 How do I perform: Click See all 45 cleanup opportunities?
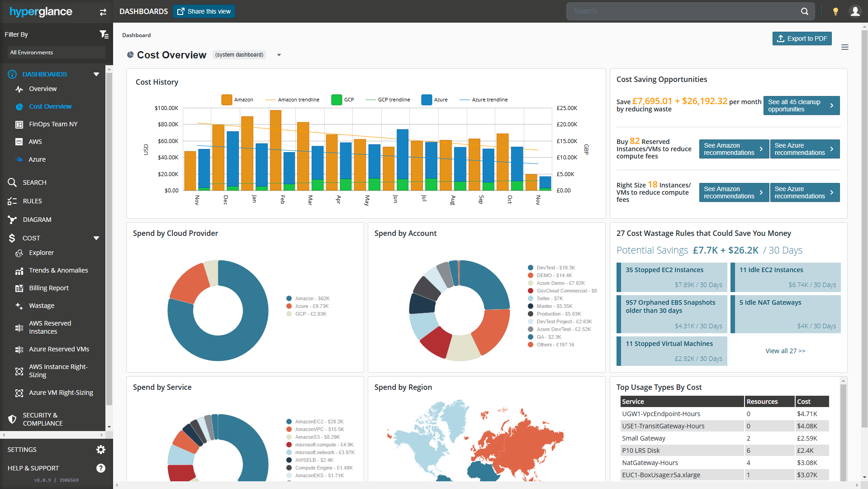click(802, 105)
